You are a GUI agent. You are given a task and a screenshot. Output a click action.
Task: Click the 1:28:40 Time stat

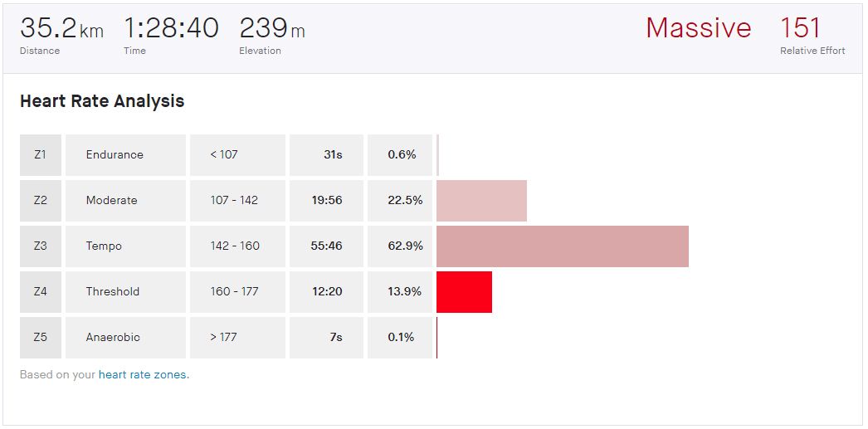(171, 28)
